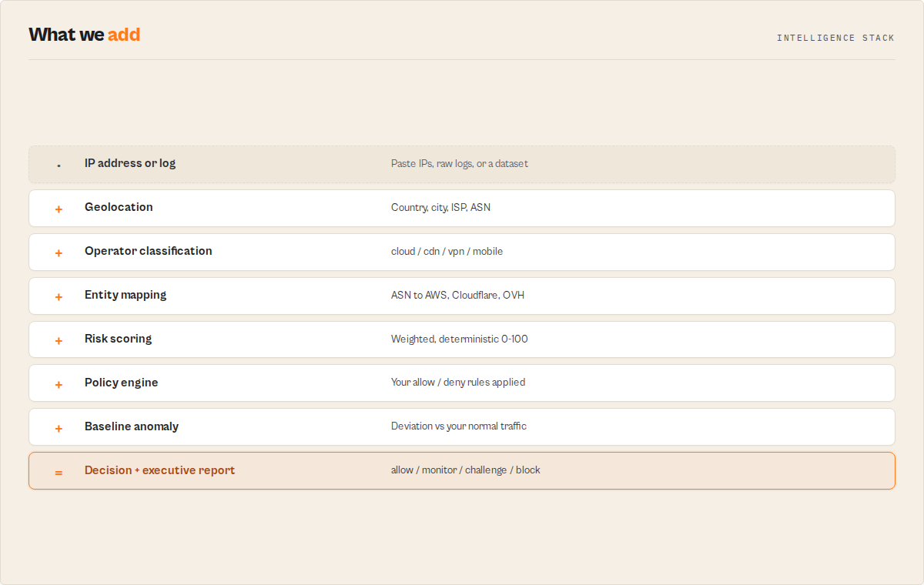Image resolution: width=924 pixels, height=585 pixels.
Task: Click the IP address or log title
Action: [x=130, y=163]
